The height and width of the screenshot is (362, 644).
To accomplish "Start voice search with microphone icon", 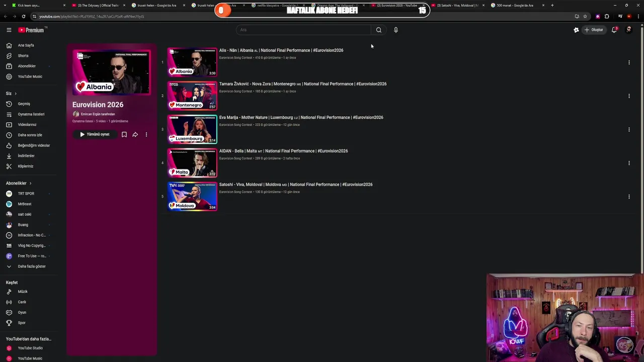I will click(396, 30).
